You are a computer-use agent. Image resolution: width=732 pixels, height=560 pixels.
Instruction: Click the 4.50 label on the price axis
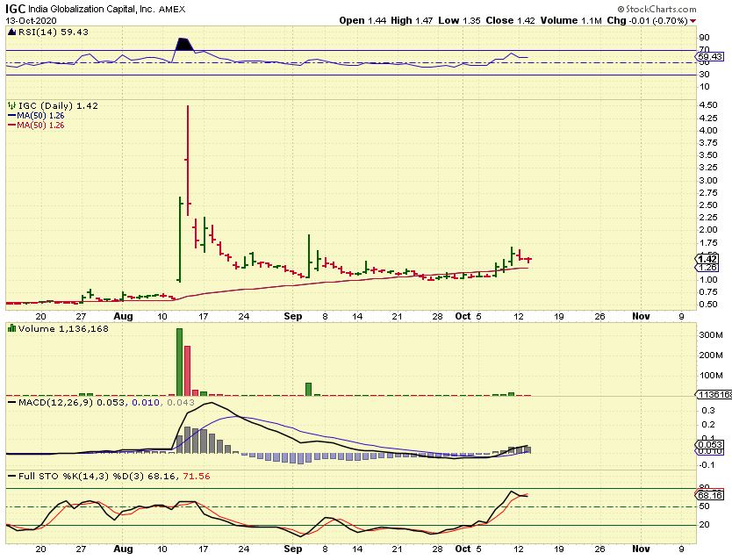click(x=708, y=105)
